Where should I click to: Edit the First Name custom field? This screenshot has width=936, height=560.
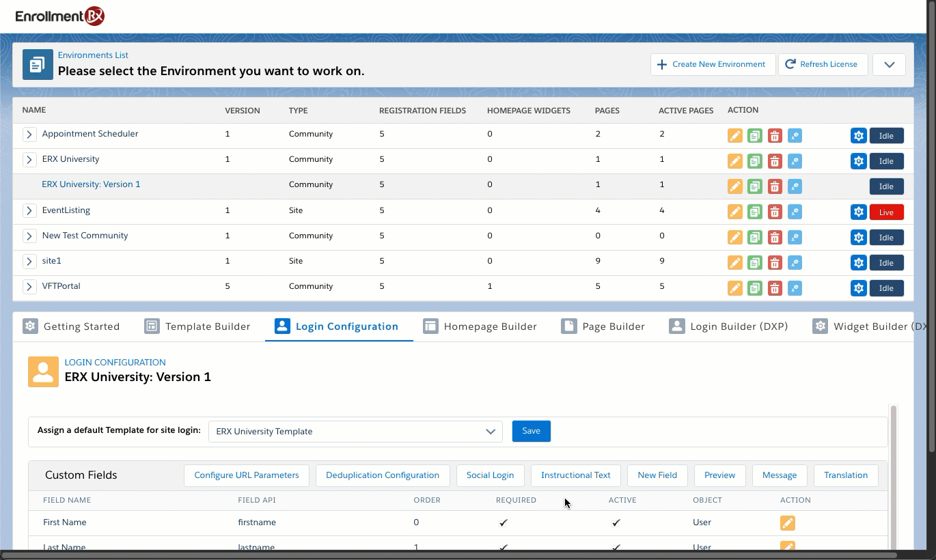pos(787,523)
